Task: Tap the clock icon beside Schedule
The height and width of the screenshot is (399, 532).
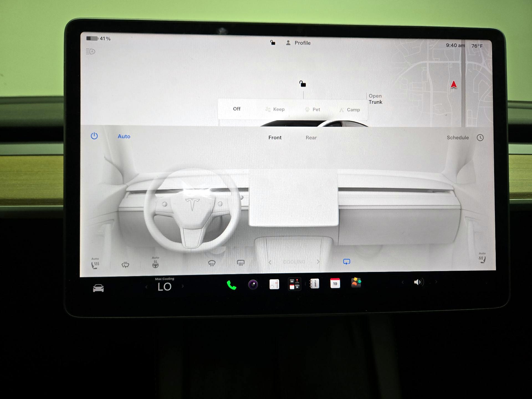Action: click(x=480, y=138)
